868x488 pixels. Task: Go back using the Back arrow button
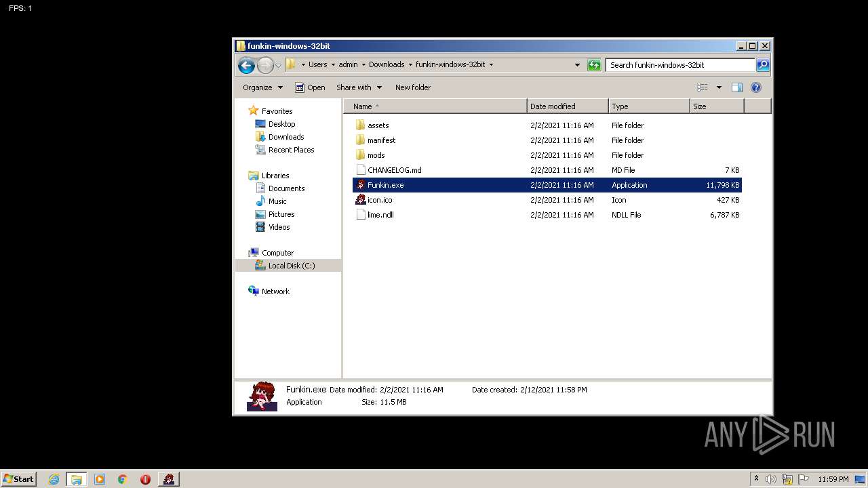click(246, 65)
